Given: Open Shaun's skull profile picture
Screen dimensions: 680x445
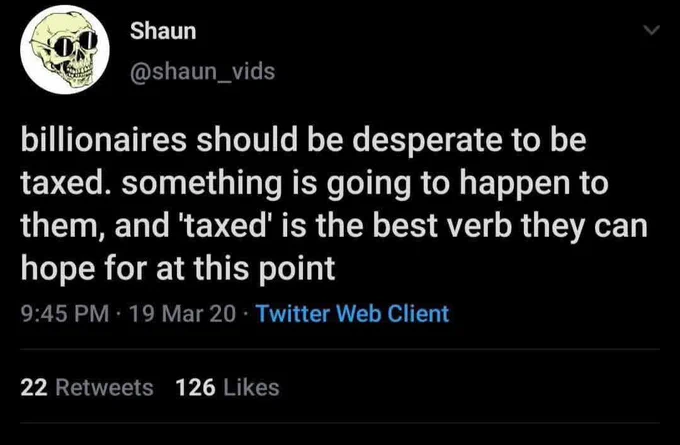Looking at the screenshot, I should pyautogui.click(x=65, y=49).
